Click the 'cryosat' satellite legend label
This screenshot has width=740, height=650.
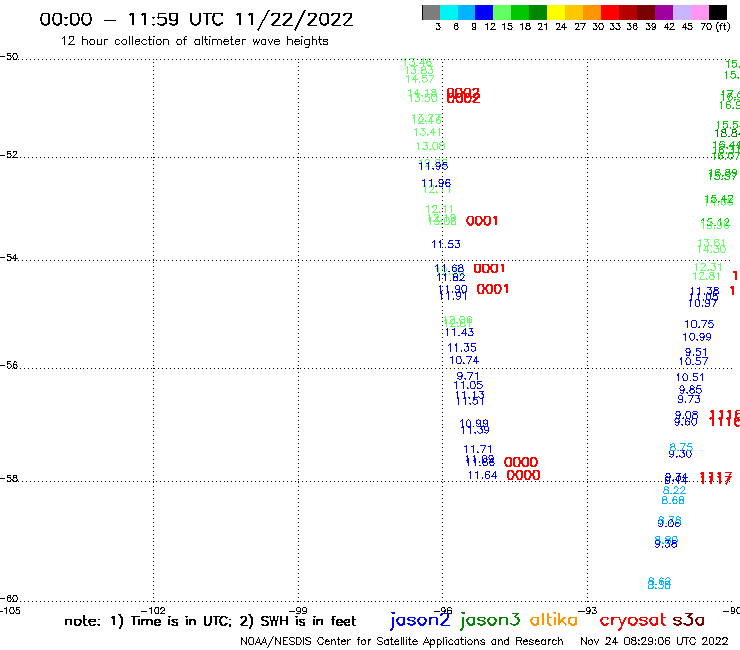632,620
